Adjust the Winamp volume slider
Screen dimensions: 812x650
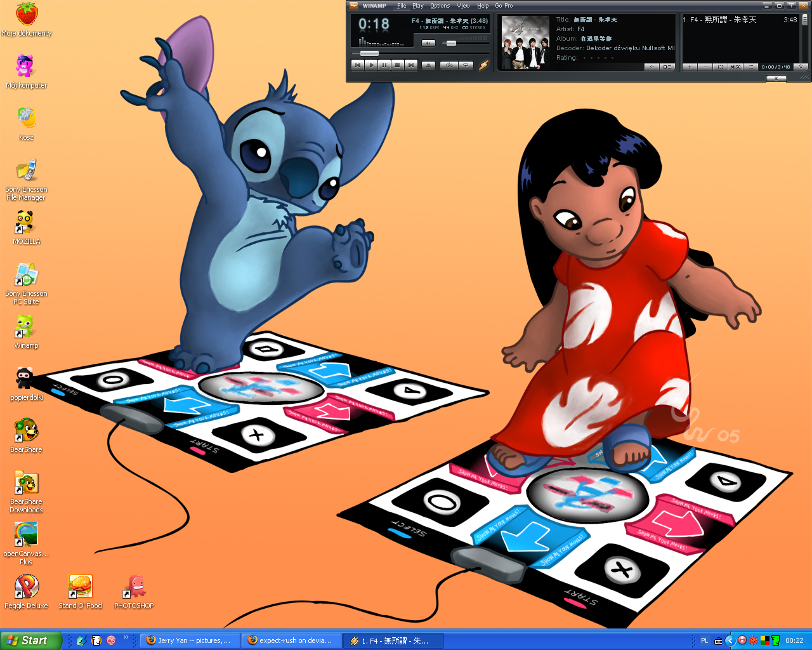[x=450, y=43]
